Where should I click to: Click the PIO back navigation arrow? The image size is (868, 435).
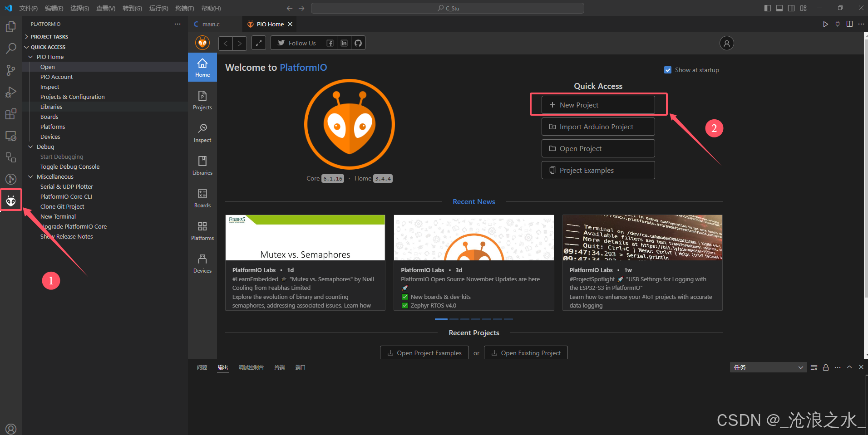point(226,44)
